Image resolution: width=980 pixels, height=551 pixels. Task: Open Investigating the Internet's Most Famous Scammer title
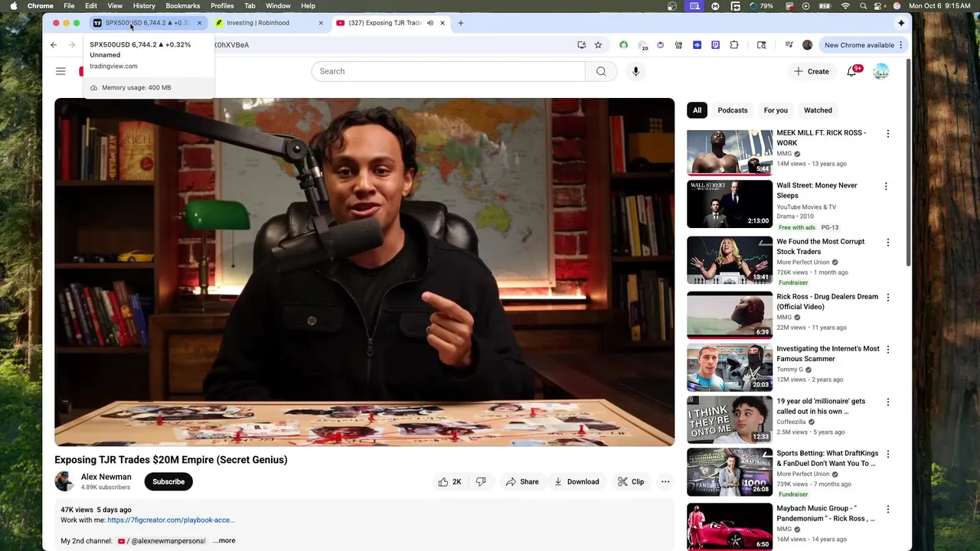pyautogui.click(x=828, y=354)
